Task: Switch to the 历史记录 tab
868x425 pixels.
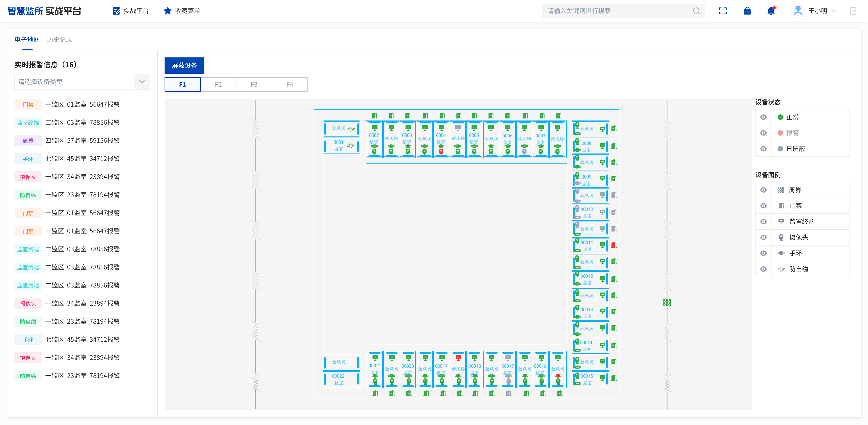Action: (60, 39)
